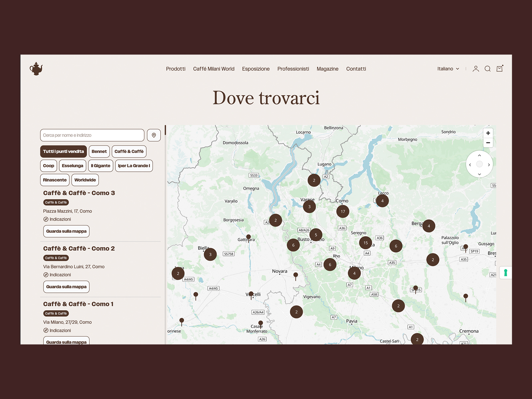The width and height of the screenshot is (532, 399).
Task: Pan the map north with the up arrow
Action: [479, 155]
